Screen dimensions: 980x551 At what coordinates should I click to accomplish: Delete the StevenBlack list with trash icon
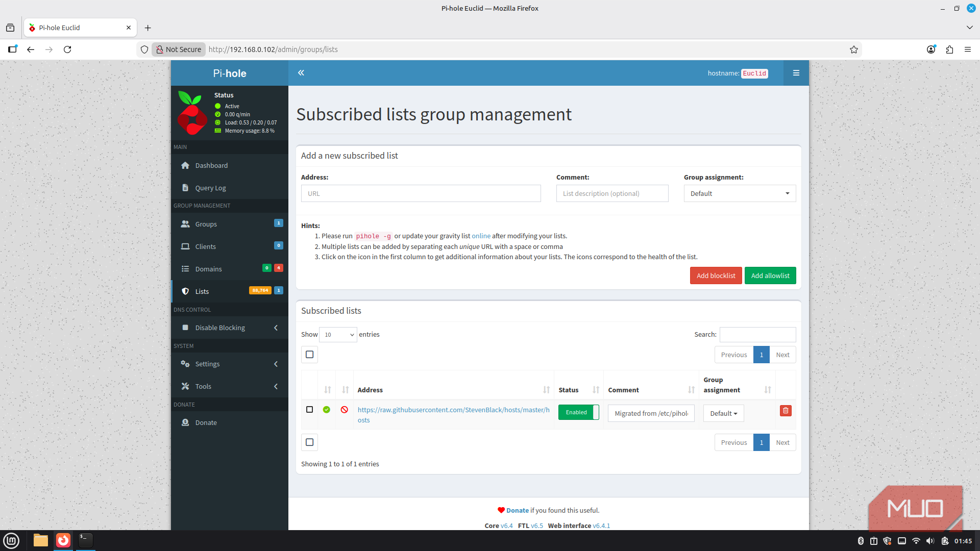(786, 411)
